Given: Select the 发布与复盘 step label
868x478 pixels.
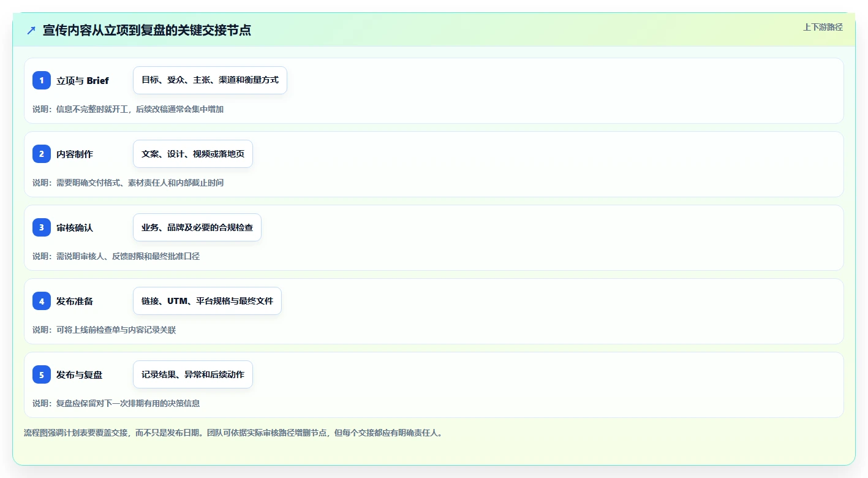Looking at the screenshot, I should pyautogui.click(x=80, y=375).
